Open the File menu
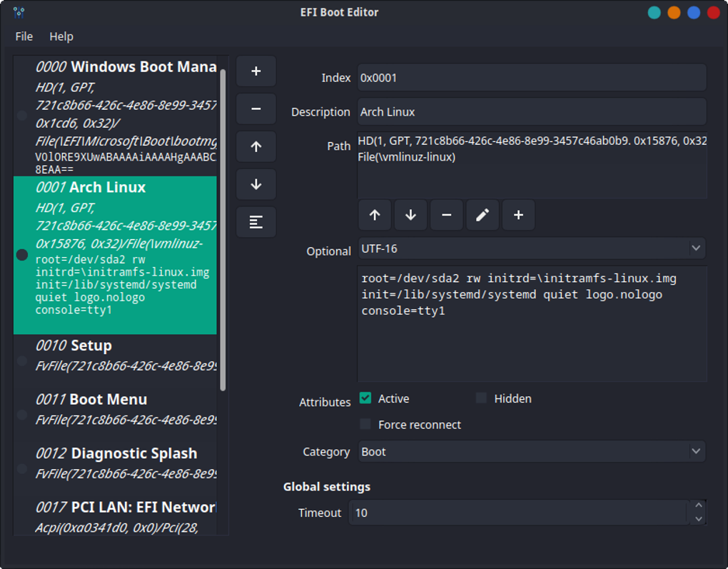The image size is (728, 569). coord(24,36)
